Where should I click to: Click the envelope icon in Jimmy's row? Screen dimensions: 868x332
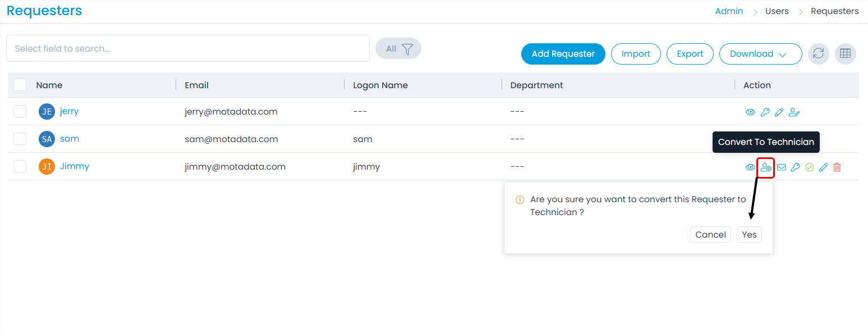pos(781,167)
